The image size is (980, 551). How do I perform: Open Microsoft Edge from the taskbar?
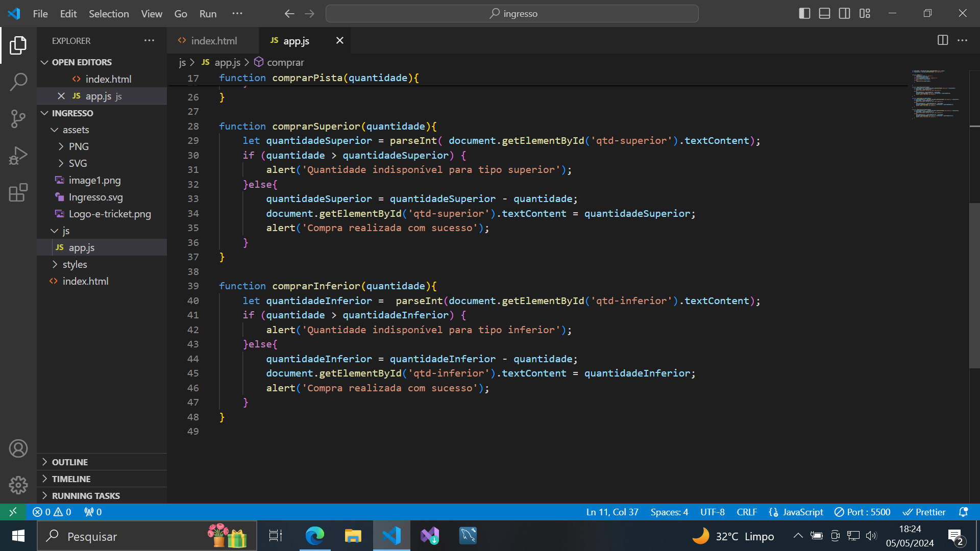click(315, 536)
